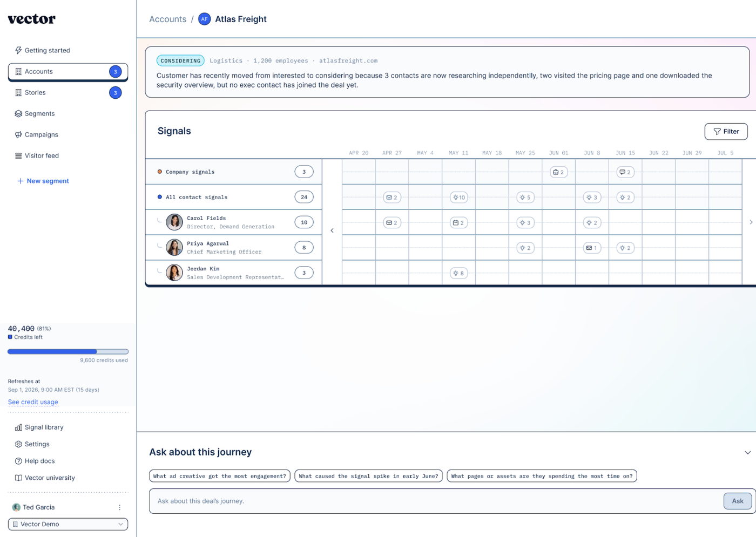The image size is (756, 537).
Task: Select the pages or assets suggestion
Action: click(542, 476)
